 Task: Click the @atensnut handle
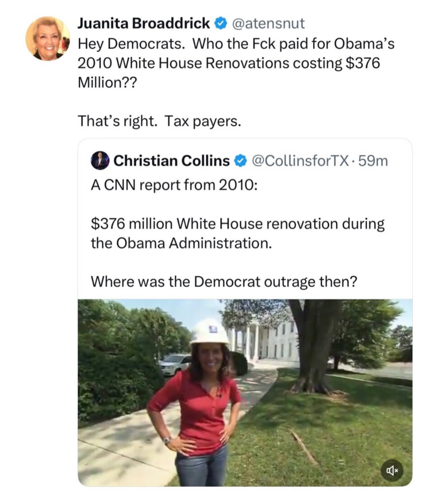(x=268, y=23)
